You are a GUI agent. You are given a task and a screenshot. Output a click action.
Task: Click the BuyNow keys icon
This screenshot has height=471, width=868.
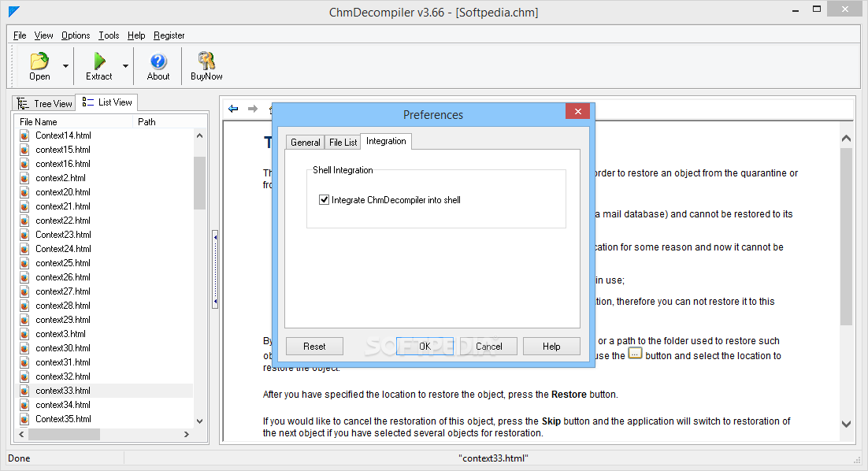point(206,61)
